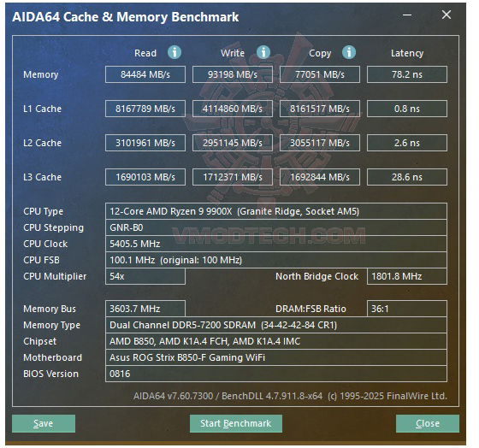This screenshot has height=448, width=479.
Task: Save the benchmark results
Action: [44, 423]
